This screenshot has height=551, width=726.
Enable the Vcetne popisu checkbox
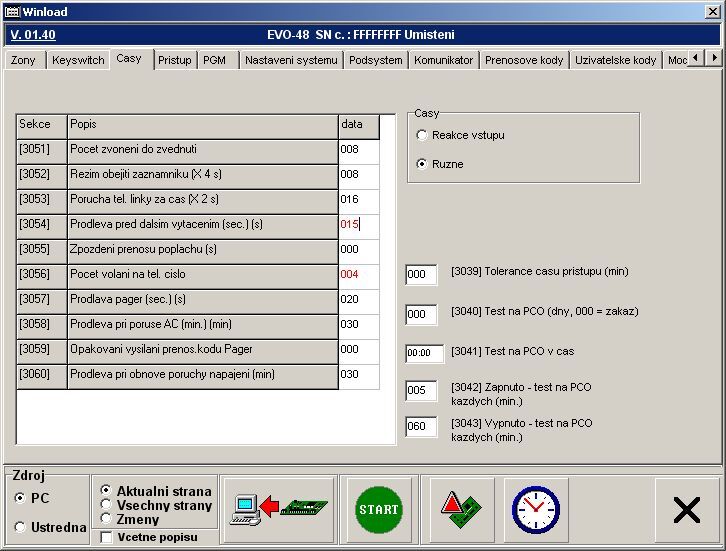click(107, 538)
